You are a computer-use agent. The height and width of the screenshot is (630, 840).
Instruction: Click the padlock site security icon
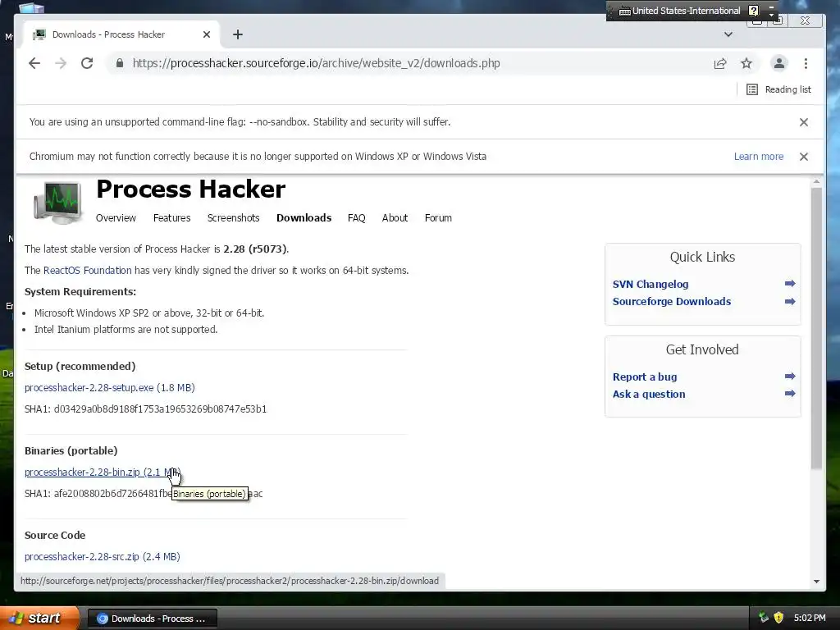[120, 63]
